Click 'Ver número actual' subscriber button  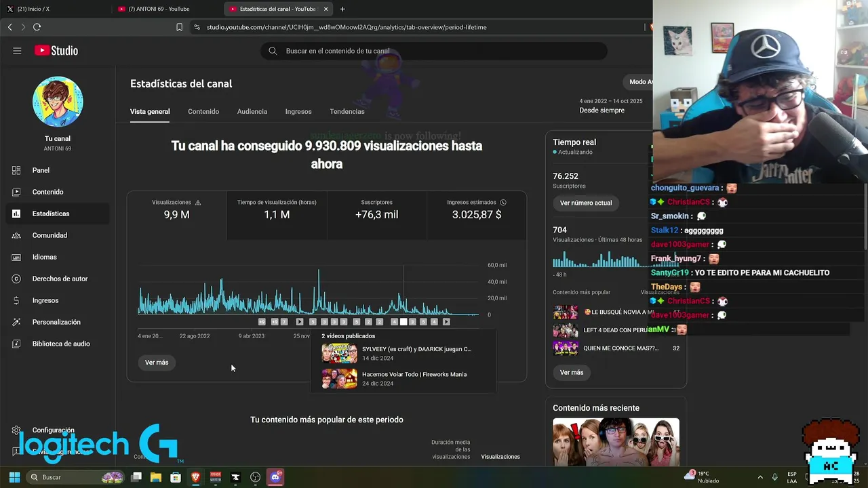coord(586,203)
